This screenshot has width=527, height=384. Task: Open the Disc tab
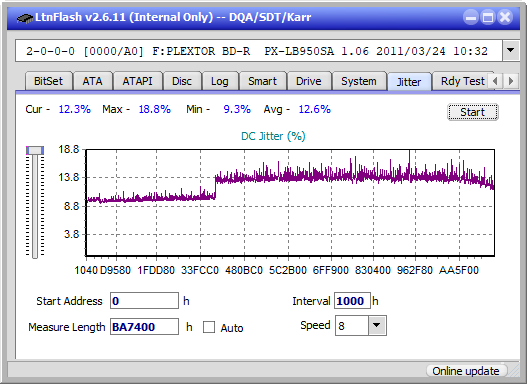pyautogui.click(x=182, y=81)
